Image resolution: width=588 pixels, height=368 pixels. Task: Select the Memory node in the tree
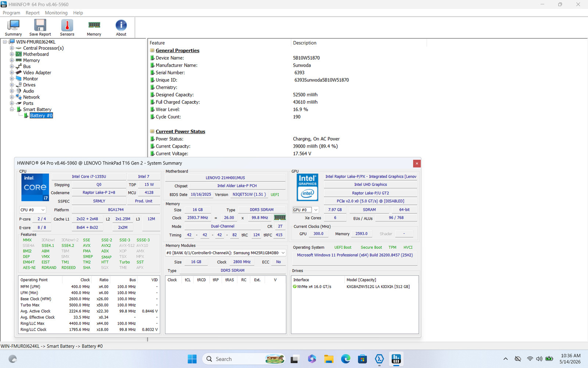31,60
